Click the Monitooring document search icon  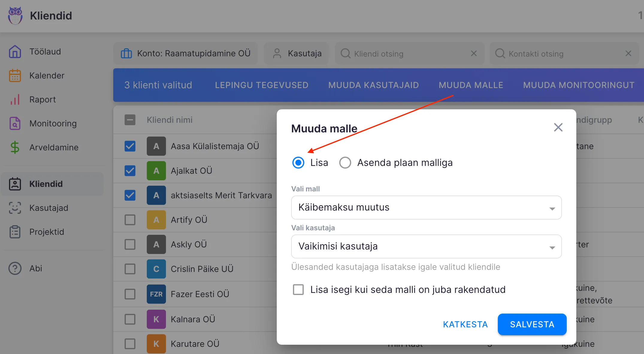click(x=15, y=123)
